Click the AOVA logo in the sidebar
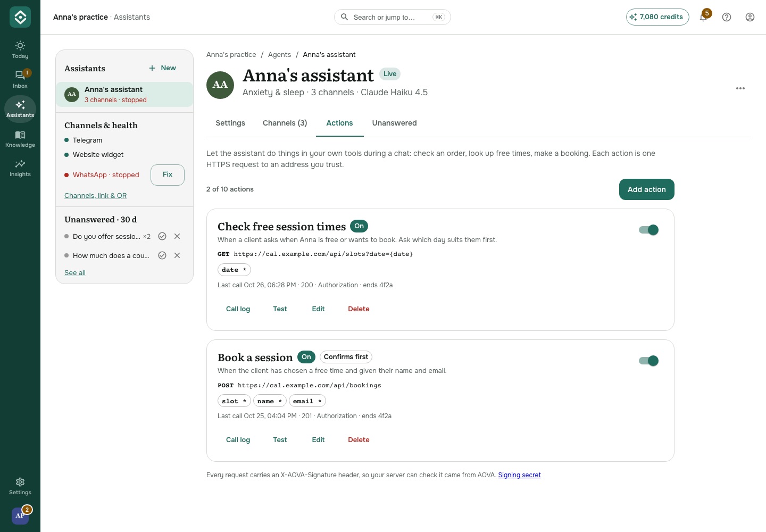 20,17
